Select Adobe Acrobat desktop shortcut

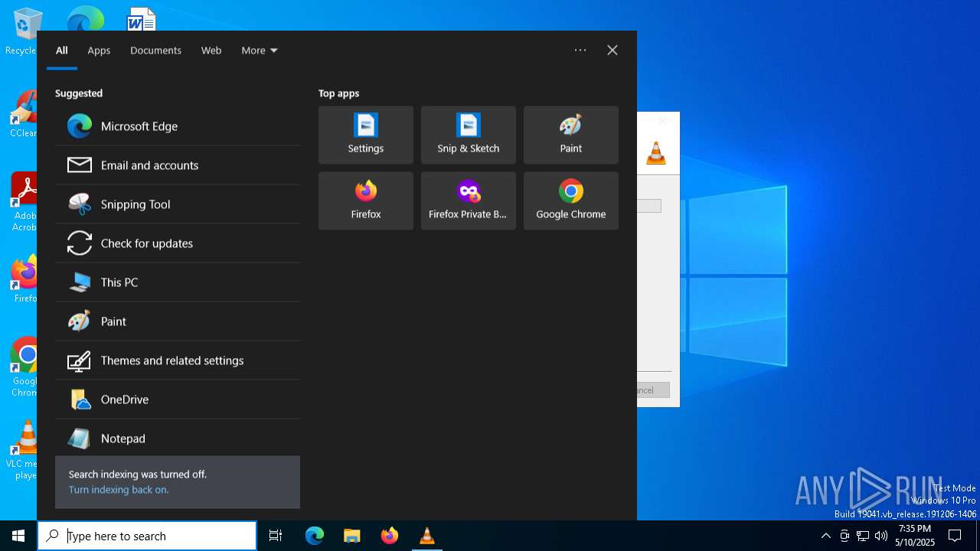[x=23, y=201]
